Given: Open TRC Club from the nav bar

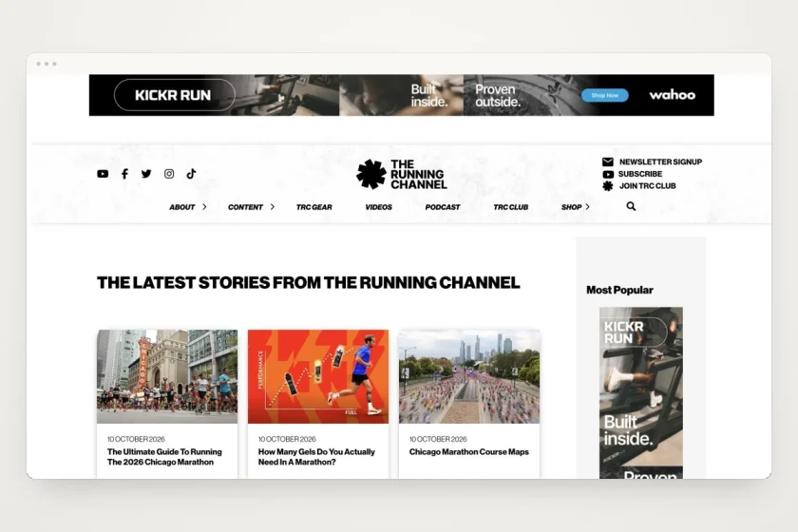Looking at the screenshot, I should pos(511,207).
